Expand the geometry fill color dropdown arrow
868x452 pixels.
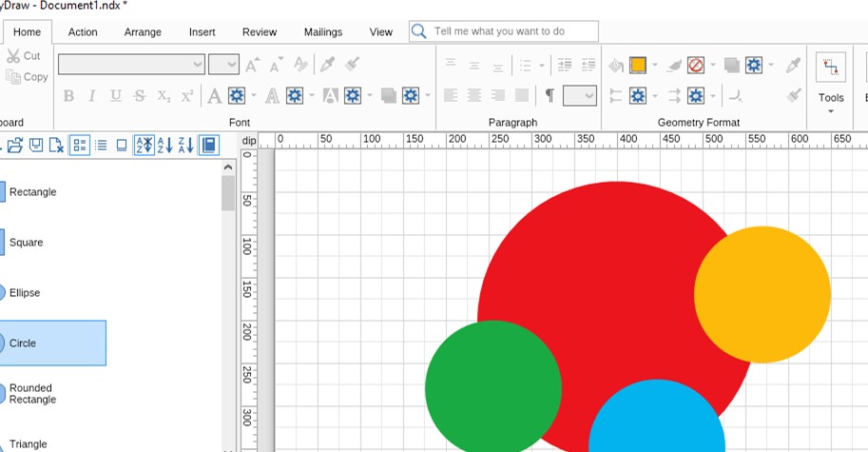click(x=655, y=65)
